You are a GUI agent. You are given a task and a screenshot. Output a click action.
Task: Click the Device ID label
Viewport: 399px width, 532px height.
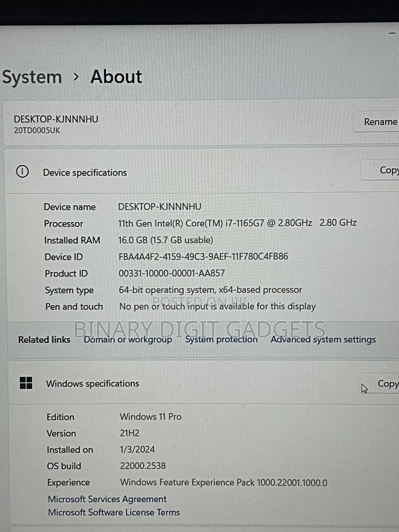point(64,257)
